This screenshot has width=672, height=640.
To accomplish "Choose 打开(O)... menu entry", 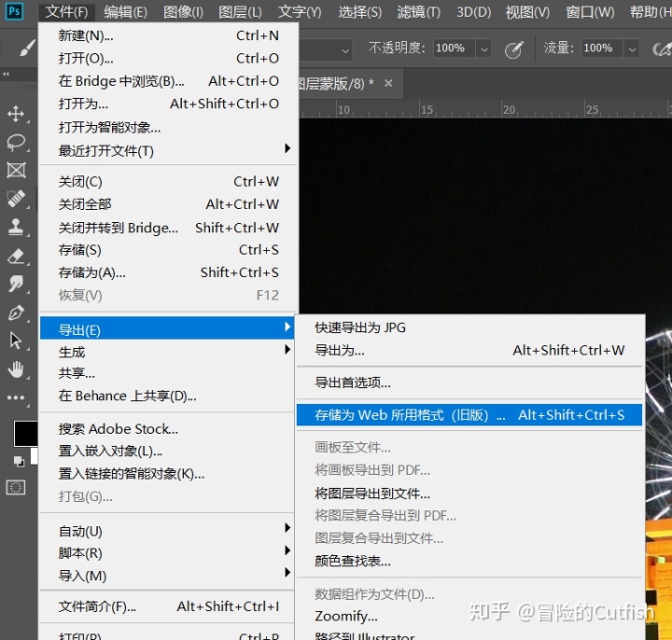I will 168,58.
